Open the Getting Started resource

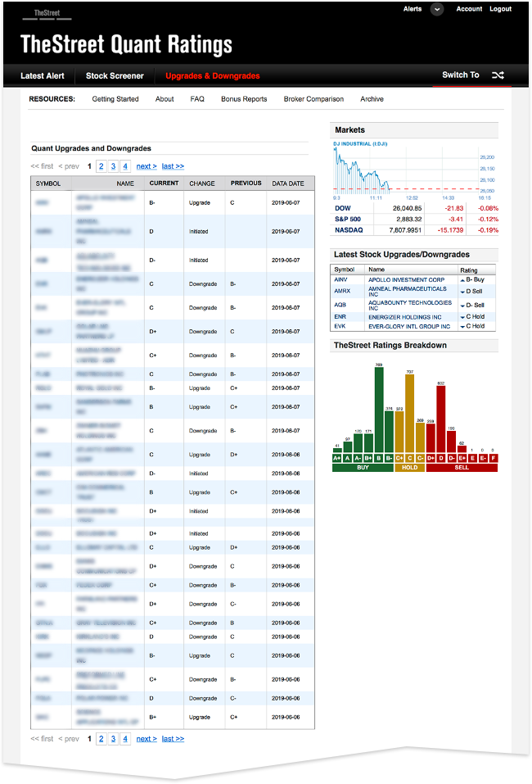(115, 99)
